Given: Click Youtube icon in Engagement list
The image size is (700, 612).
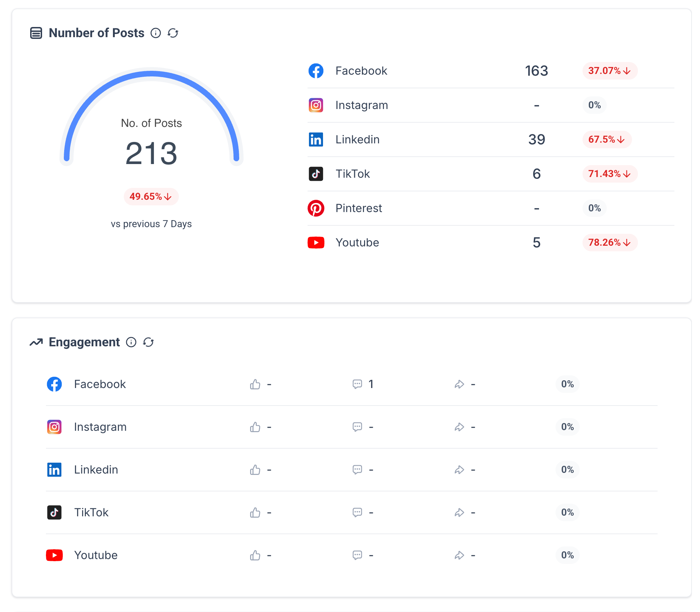Looking at the screenshot, I should click(x=54, y=555).
